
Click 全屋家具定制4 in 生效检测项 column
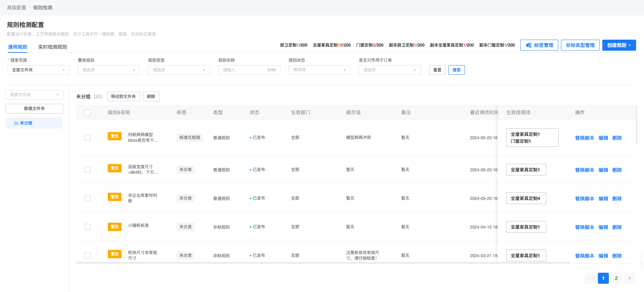(x=526, y=198)
